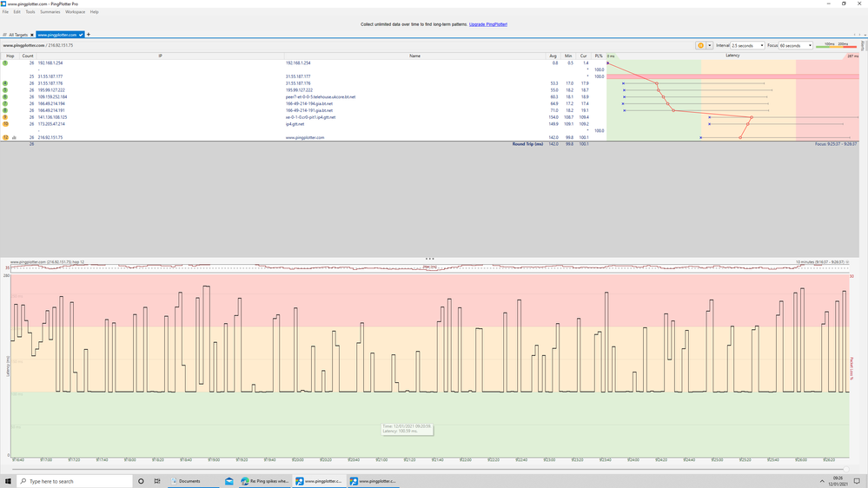Open Documents in the Windows taskbar
Image resolution: width=868 pixels, height=488 pixels.
pyautogui.click(x=185, y=481)
